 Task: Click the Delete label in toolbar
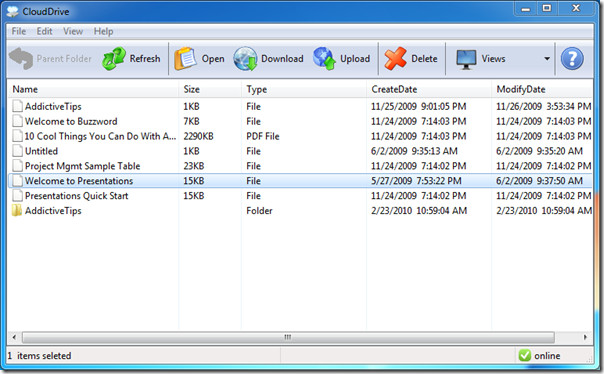424,59
